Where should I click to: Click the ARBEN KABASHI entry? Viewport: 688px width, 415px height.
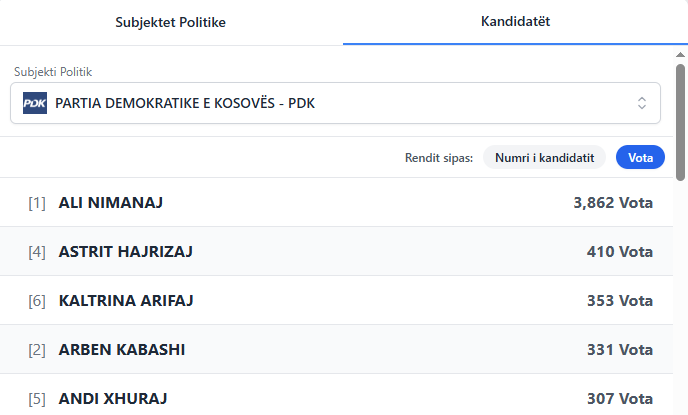click(122, 350)
